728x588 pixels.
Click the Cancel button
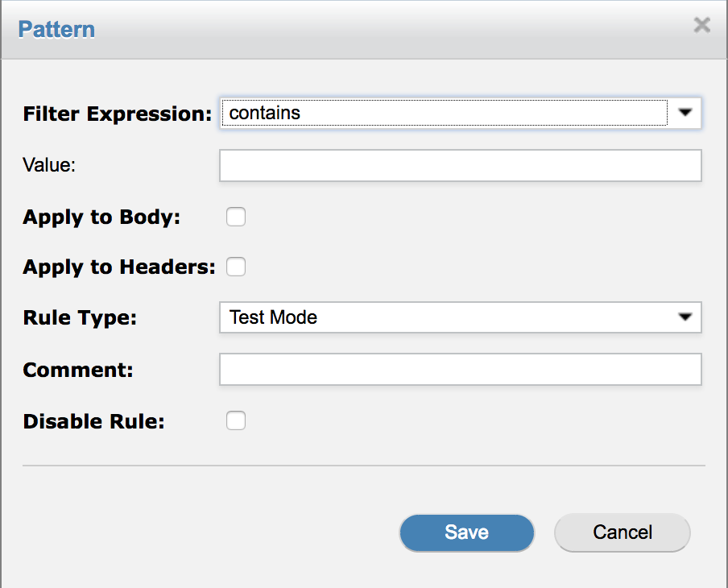(x=622, y=532)
